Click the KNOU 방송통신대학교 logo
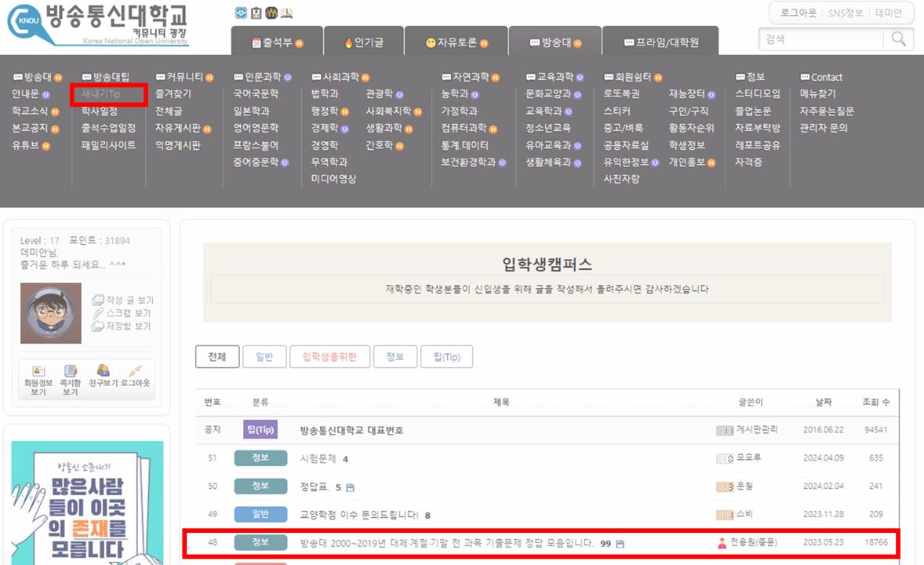This screenshot has height=565, width=924. tap(98, 25)
